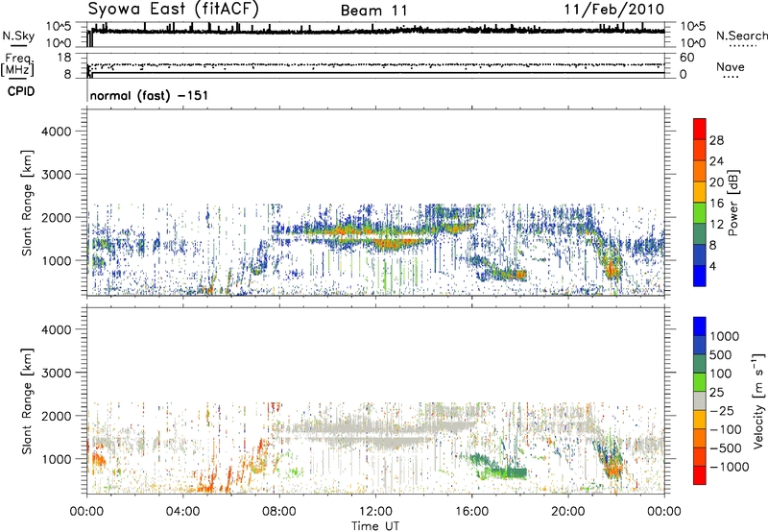Image resolution: width=768 pixels, height=532 pixels.
Task: Pick the yellow segment of power color bar
Action: point(700,192)
